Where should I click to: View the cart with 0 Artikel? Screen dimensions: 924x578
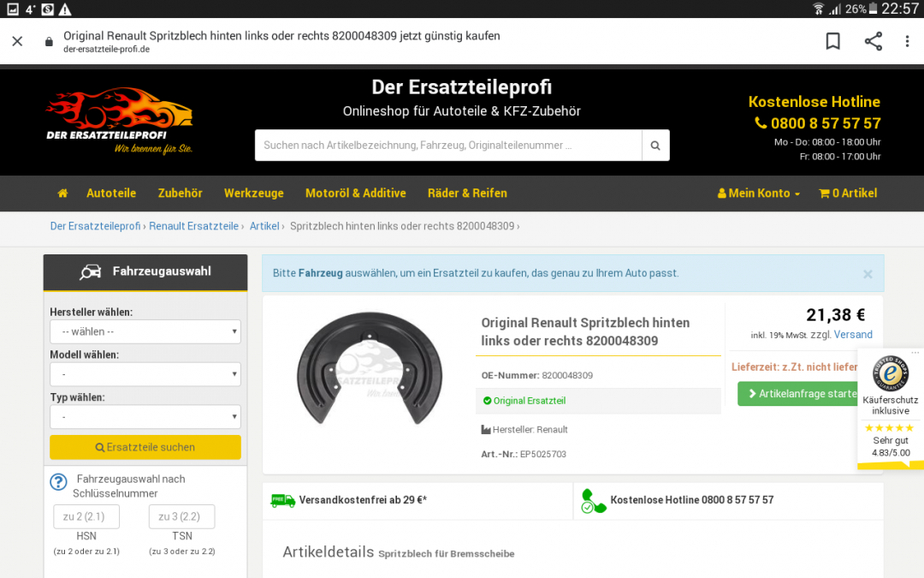click(848, 193)
